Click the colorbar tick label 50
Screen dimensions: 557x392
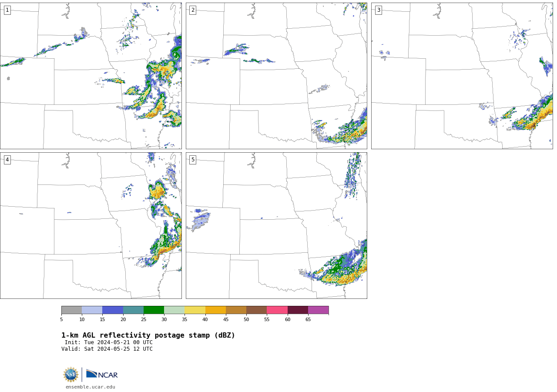(x=246, y=320)
